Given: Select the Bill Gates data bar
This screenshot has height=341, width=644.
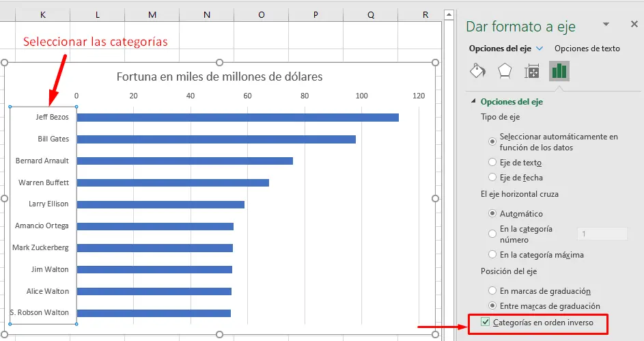Looking at the screenshot, I should pyautogui.click(x=216, y=139).
